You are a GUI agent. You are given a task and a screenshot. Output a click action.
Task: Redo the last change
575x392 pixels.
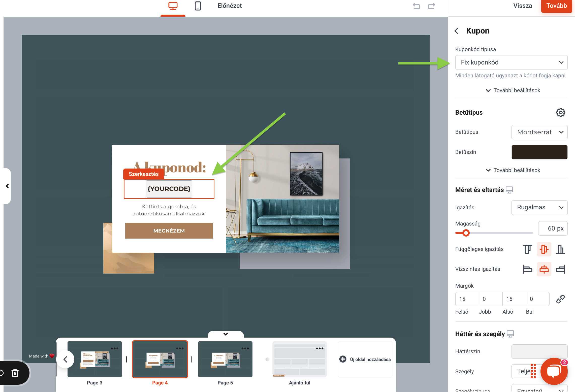[431, 6]
